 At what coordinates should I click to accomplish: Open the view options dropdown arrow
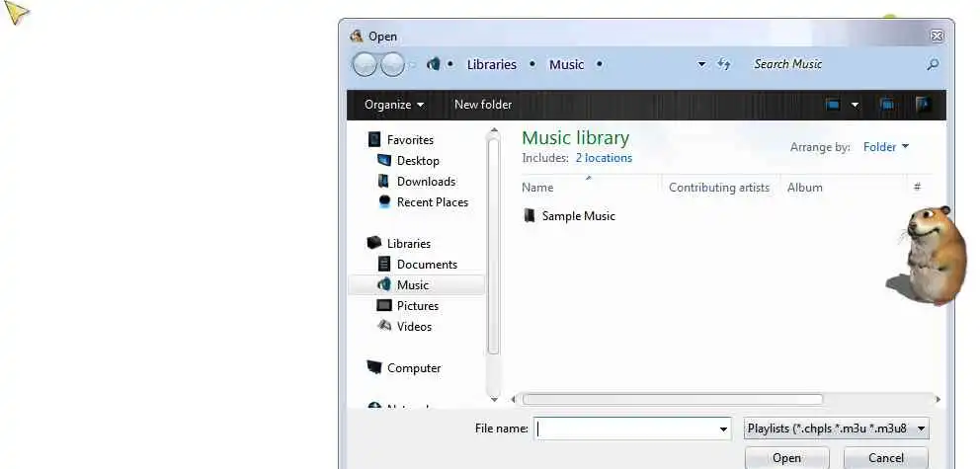[x=855, y=105]
